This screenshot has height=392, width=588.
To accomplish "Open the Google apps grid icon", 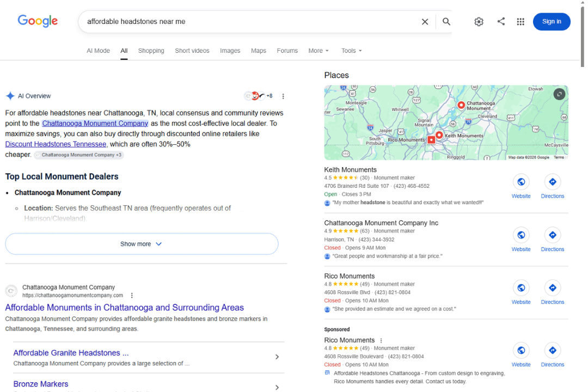I will pyautogui.click(x=520, y=22).
